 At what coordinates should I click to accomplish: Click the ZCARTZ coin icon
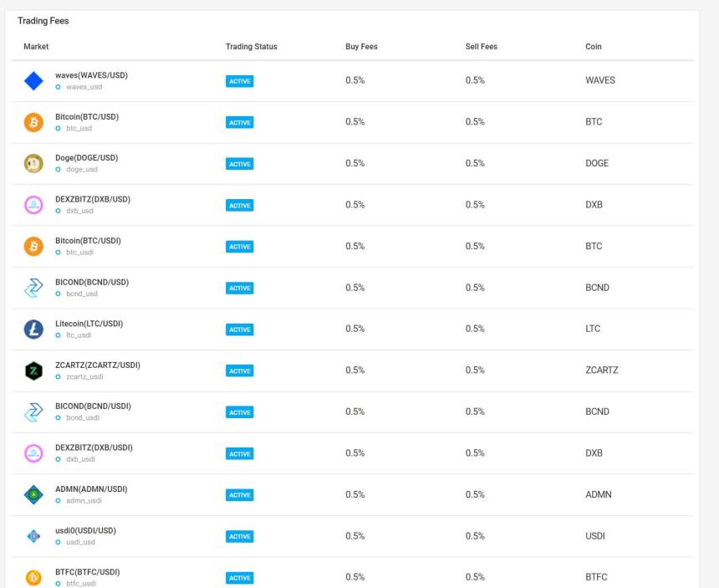[33, 371]
